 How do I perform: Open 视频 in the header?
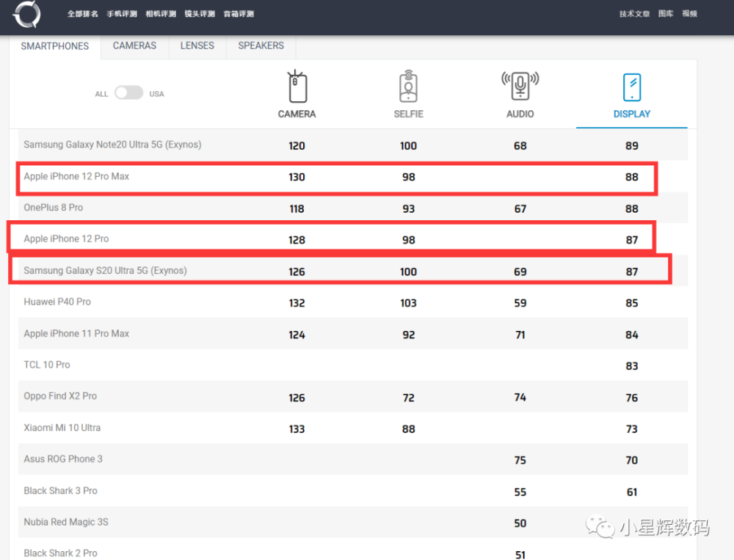(689, 14)
